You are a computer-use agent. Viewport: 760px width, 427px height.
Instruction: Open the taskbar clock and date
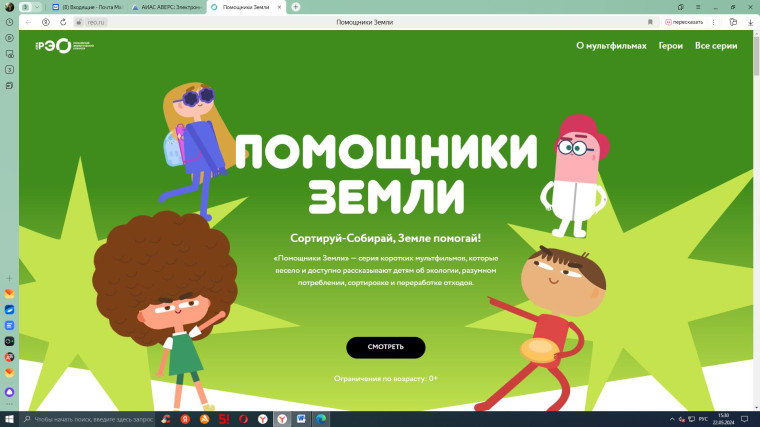tap(724, 419)
